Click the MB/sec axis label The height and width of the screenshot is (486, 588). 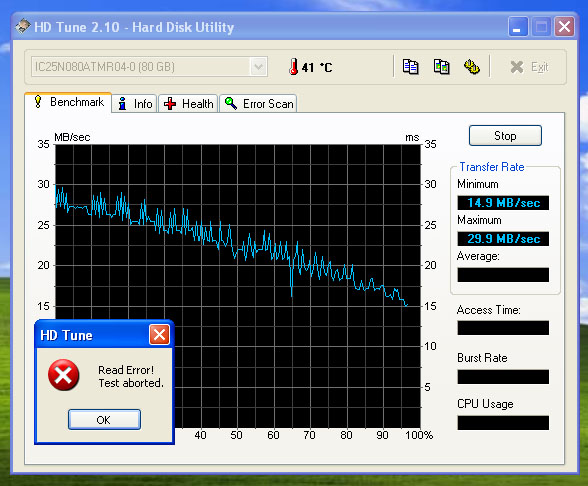click(x=72, y=137)
